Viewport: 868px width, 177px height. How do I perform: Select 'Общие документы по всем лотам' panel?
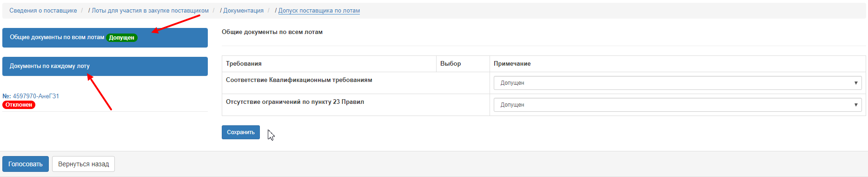[105, 38]
